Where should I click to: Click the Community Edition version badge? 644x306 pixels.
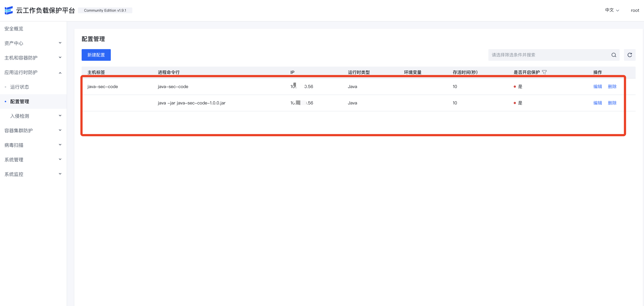105,10
